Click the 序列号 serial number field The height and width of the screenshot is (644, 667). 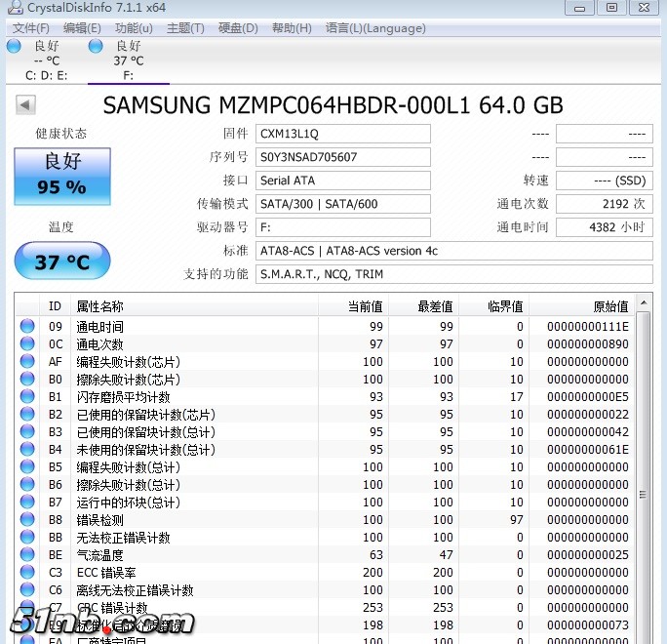[343, 157]
